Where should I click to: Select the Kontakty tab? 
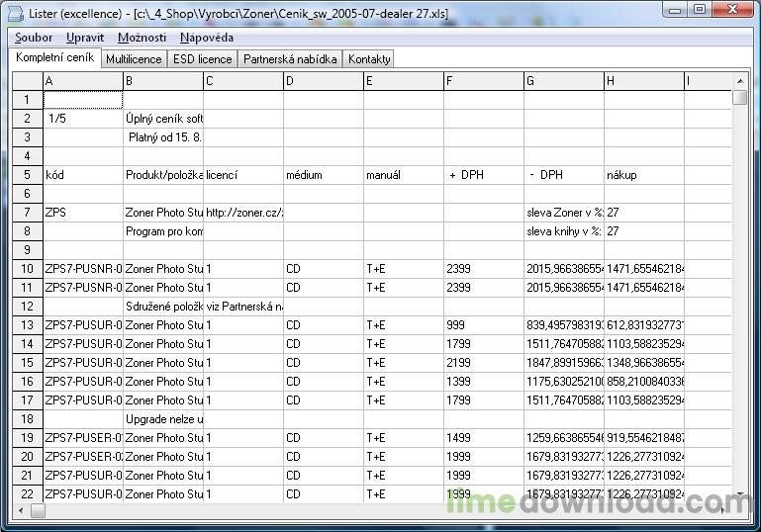tap(369, 59)
